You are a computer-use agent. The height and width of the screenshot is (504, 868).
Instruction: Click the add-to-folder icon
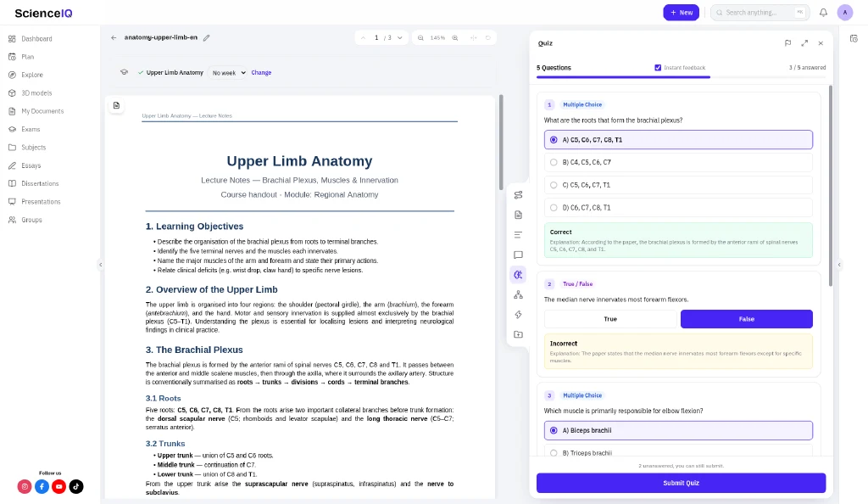518,334
